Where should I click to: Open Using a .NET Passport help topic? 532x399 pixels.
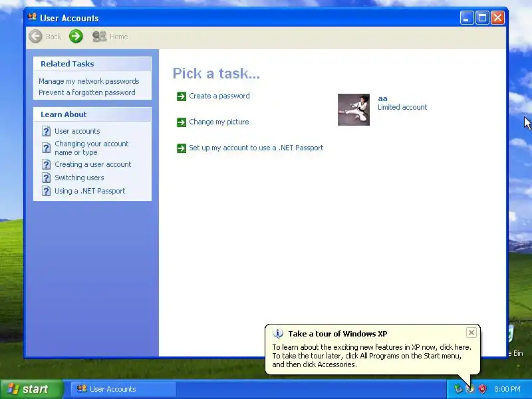tap(90, 191)
